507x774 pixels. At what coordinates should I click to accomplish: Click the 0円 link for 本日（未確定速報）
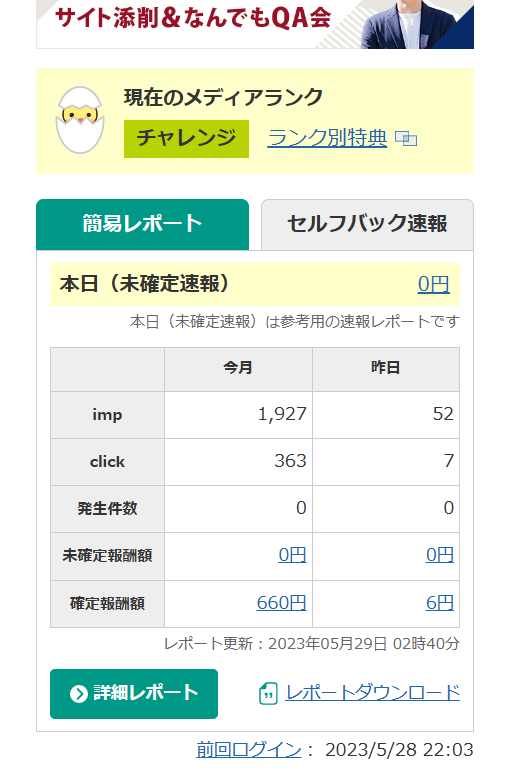[x=433, y=284]
